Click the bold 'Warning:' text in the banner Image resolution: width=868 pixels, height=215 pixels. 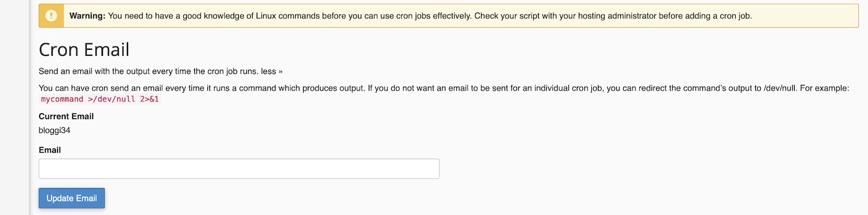click(x=87, y=16)
